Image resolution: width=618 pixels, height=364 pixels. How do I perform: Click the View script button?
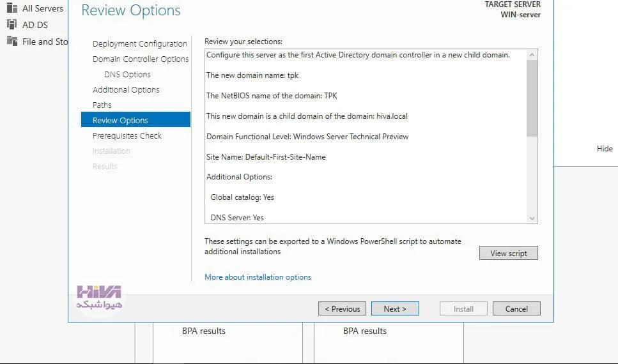pyautogui.click(x=509, y=254)
